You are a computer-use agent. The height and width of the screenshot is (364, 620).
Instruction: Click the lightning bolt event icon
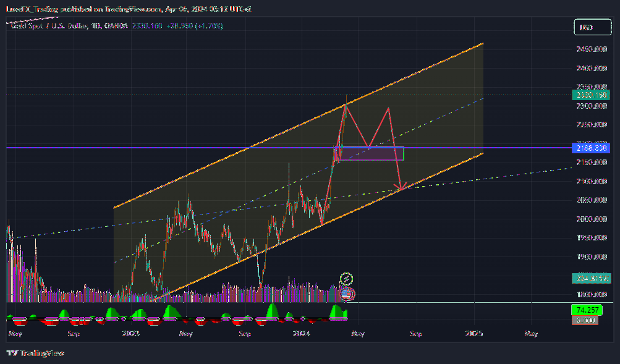click(x=346, y=279)
